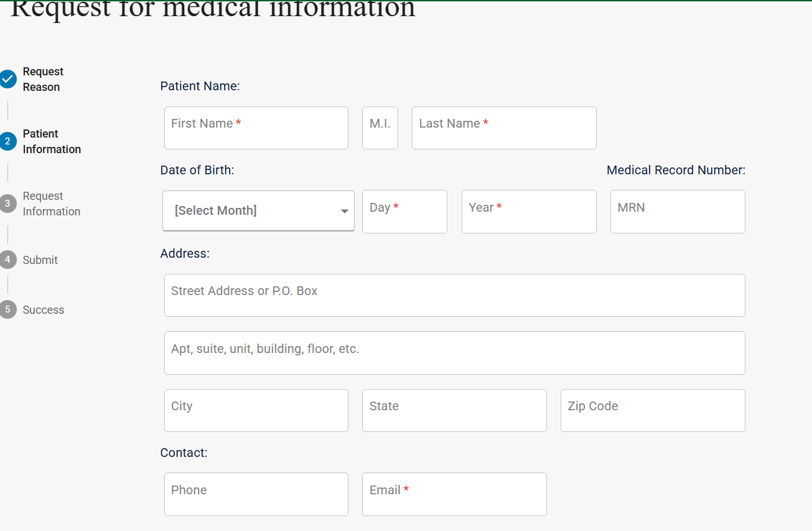
Task: Focus the First Name field
Action: (256, 128)
